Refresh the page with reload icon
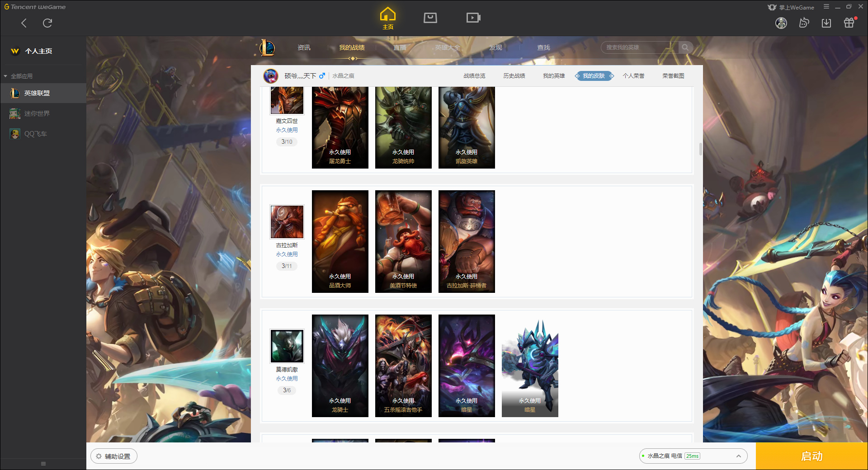This screenshot has height=470, width=868. point(47,23)
